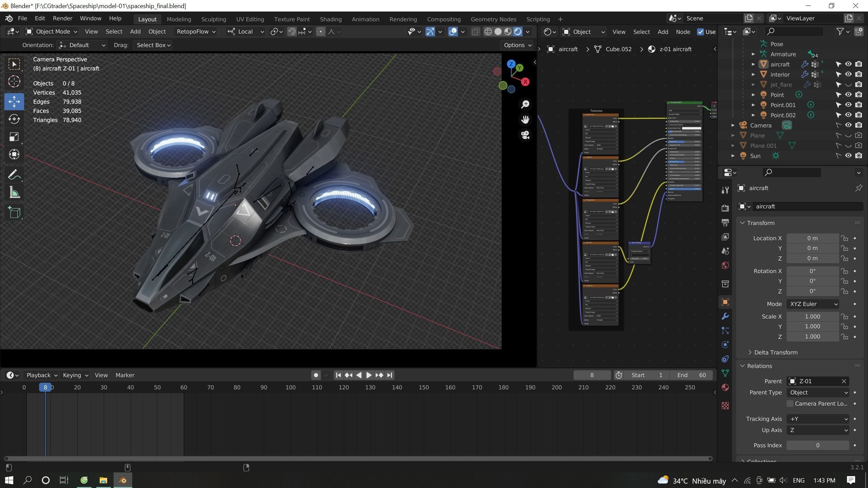The image size is (868, 488).
Task: Click the pan view hand icon
Action: coord(525,119)
